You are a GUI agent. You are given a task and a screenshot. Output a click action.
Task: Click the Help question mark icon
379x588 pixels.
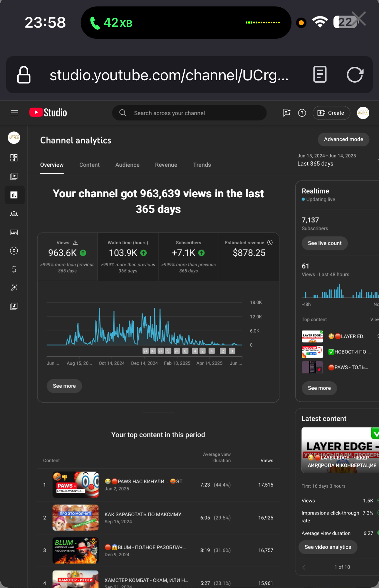point(302,113)
